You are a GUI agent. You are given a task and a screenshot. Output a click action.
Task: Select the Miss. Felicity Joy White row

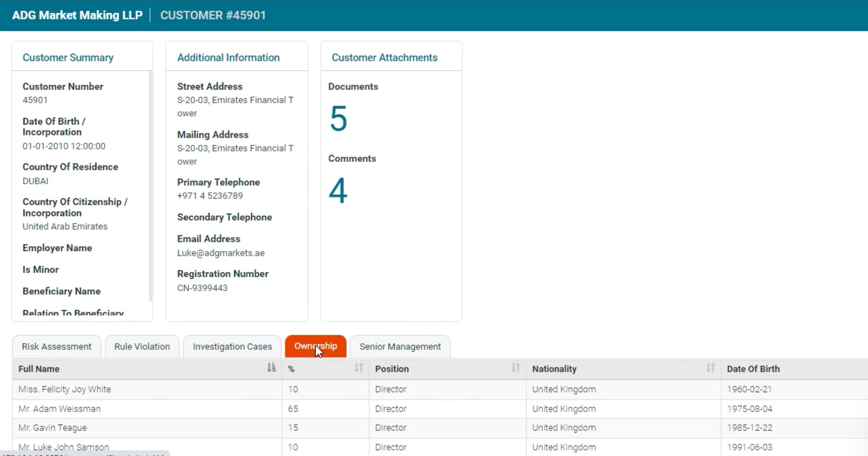148,389
